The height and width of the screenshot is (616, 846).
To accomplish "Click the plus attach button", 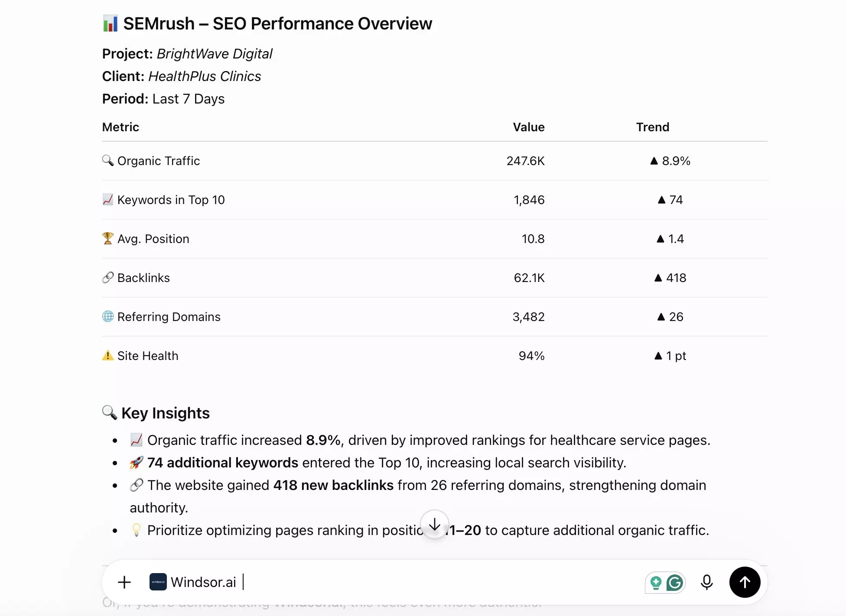I will pyautogui.click(x=124, y=582).
